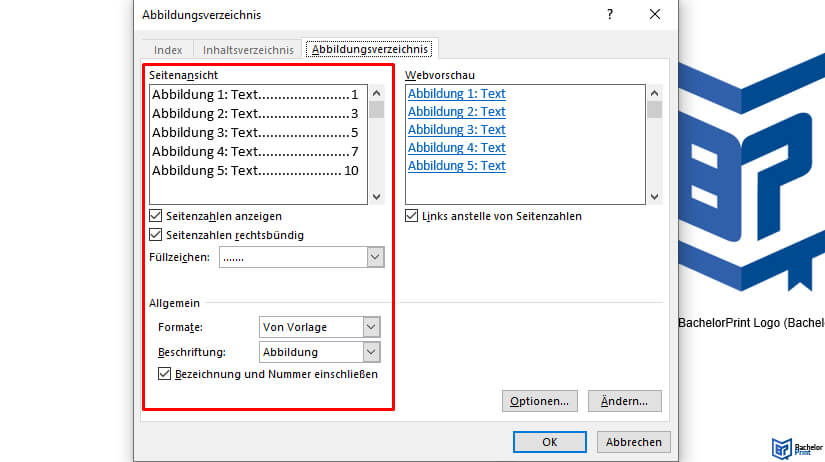Screen dimensions: 825x462
Task: Click Seitenansicht scroll up arrow
Action: [x=376, y=93]
